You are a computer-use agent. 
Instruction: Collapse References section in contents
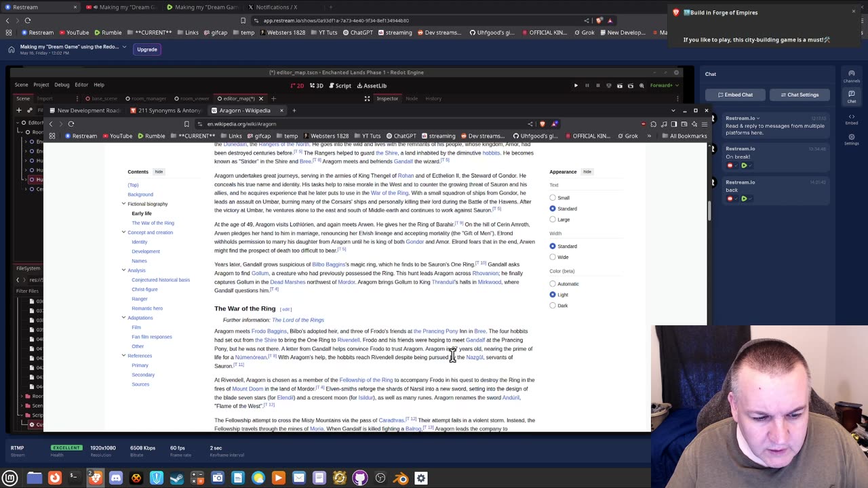pyautogui.click(x=123, y=356)
